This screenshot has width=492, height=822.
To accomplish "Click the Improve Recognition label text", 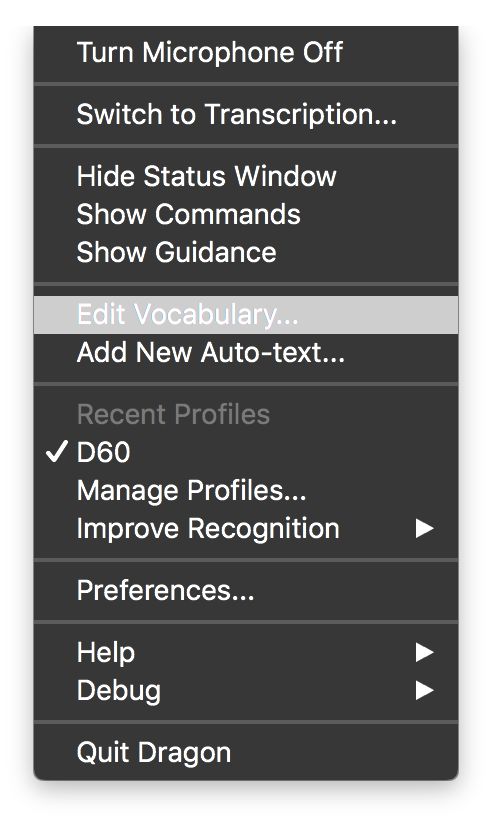I will pyautogui.click(x=208, y=528).
